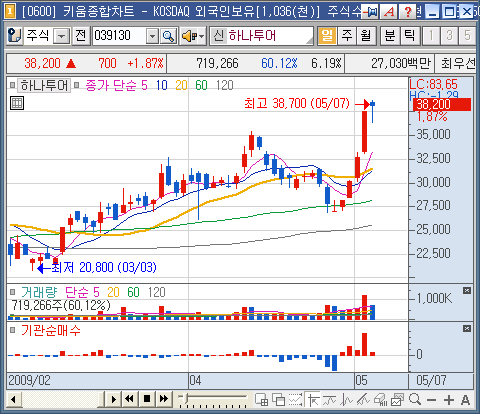Click the 전 button next to 주식

81,36
